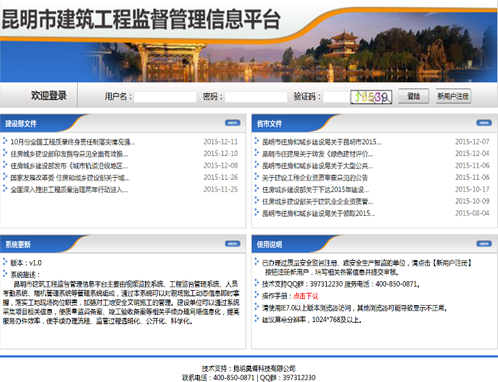The width and height of the screenshot is (498, 382).
Task: Click the date 2015-10-09
Action: pyautogui.click(x=472, y=201)
